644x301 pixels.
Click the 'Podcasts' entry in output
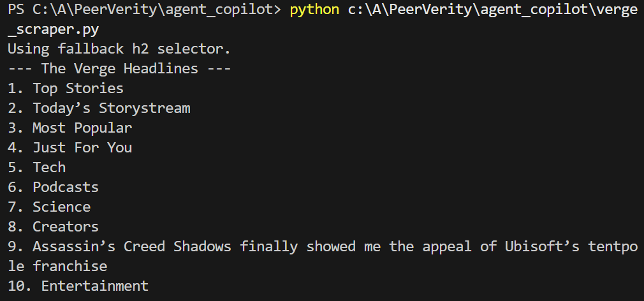(54, 187)
